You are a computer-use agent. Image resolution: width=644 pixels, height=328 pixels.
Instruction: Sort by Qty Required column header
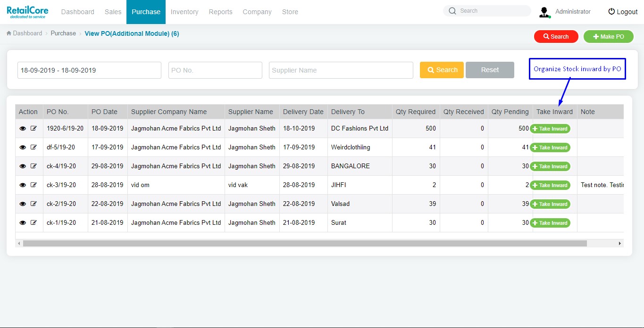(x=416, y=112)
